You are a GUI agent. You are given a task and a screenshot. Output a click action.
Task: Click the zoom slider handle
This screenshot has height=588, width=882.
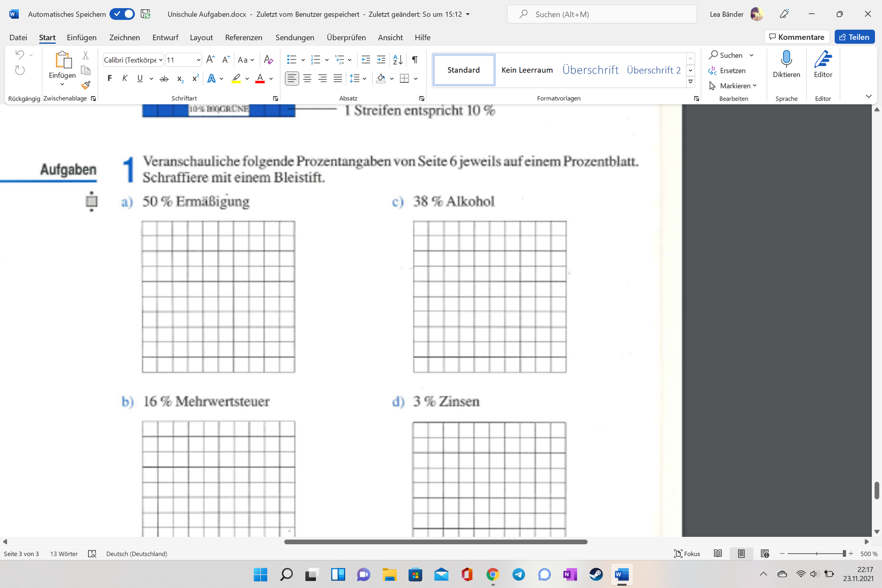pos(844,554)
